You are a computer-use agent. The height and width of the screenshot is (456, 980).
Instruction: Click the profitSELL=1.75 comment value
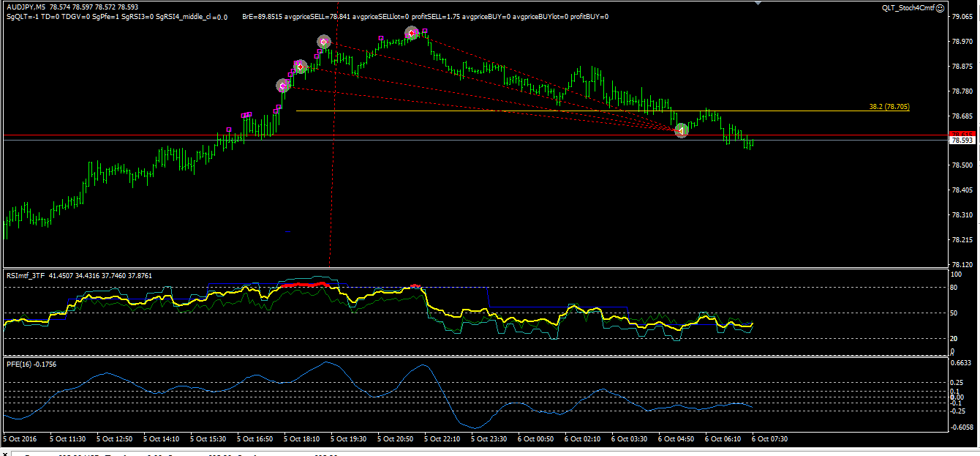click(437, 16)
